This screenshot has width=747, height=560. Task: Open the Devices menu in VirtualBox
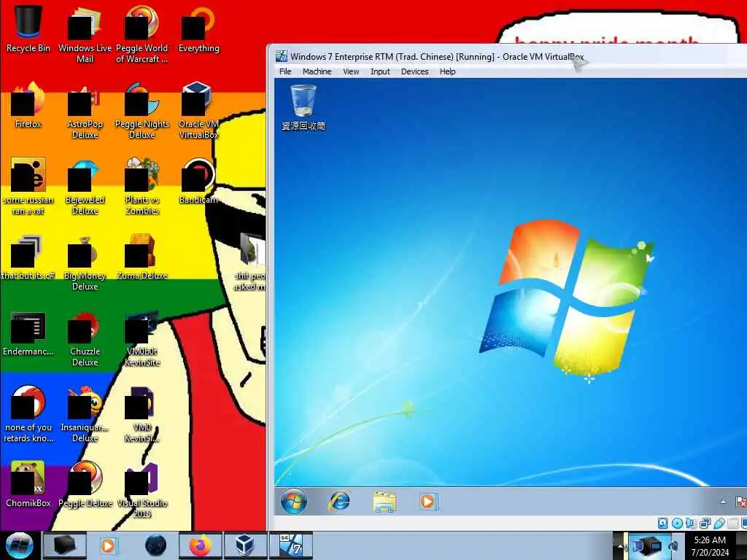pyautogui.click(x=414, y=71)
